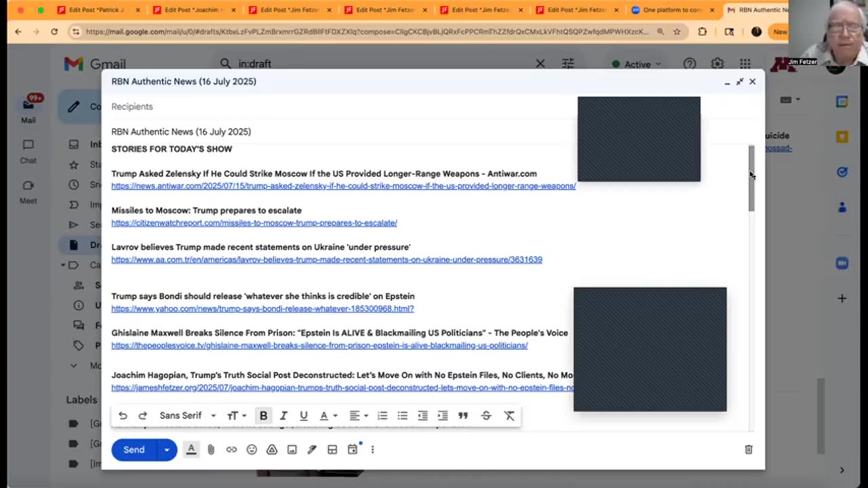Open the yahoo.com Trump-Bondi link

(x=262, y=309)
